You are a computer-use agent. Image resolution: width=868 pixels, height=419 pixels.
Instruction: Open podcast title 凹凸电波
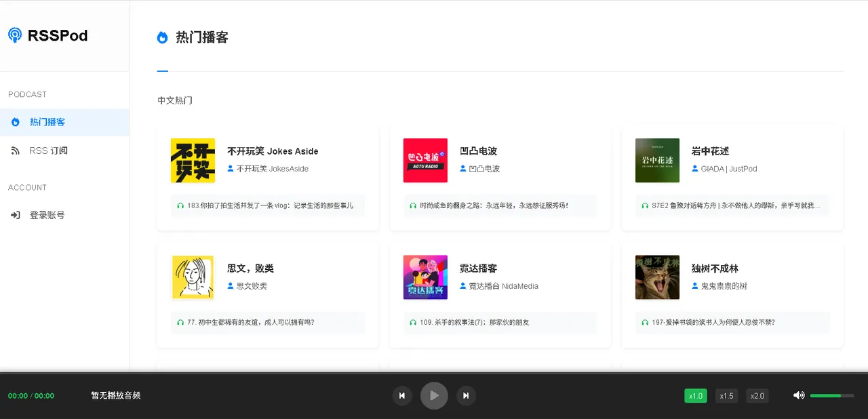point(478,151)
